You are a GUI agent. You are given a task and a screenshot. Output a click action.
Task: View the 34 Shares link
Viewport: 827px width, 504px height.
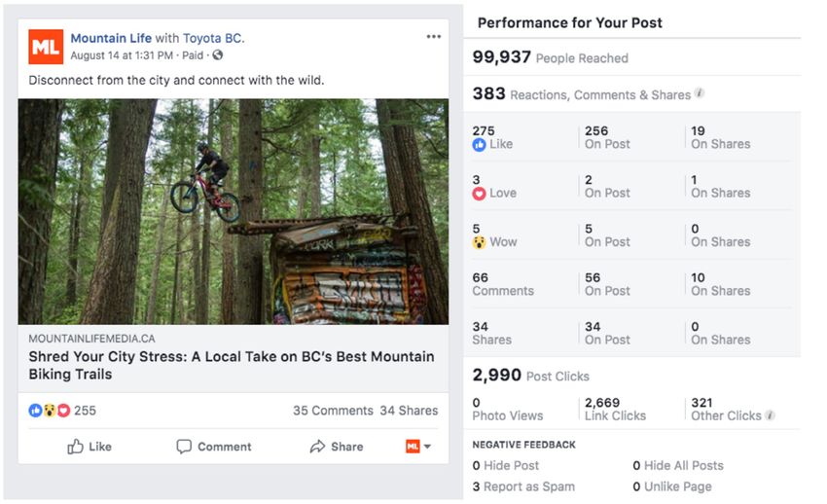point(409,411)
